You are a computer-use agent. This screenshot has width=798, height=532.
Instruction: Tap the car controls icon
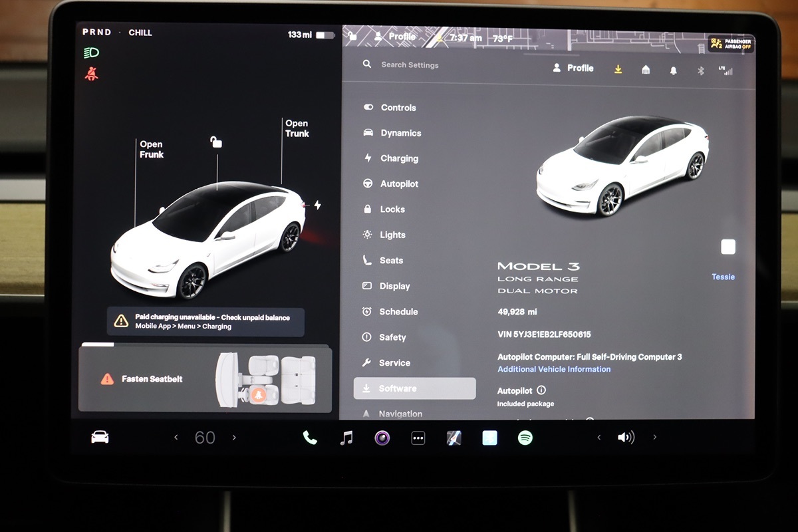click(100, 437)
